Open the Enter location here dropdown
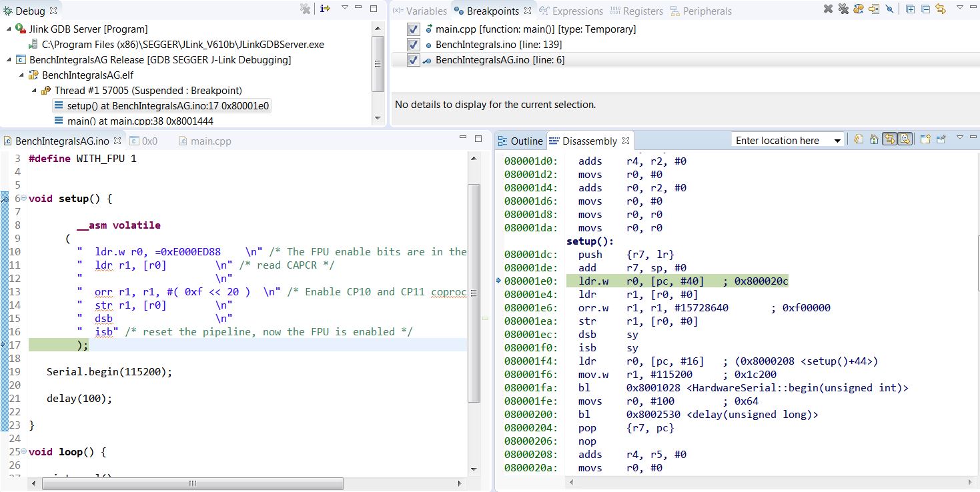The image size is (980, 492). (x=837, y=141)
